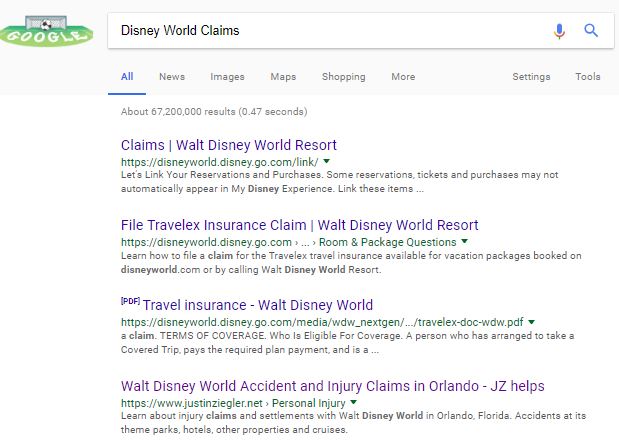Screen dimensions: 619x445
Task: Click the blue magnifier search icon
Action: [x=591, y=30]
